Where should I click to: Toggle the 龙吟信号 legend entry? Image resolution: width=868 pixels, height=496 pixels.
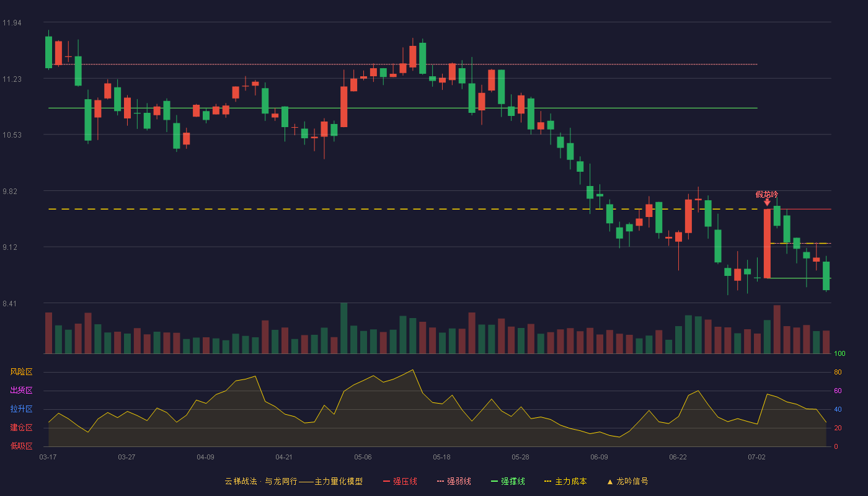pyautogui.click(x=627, y=481)
